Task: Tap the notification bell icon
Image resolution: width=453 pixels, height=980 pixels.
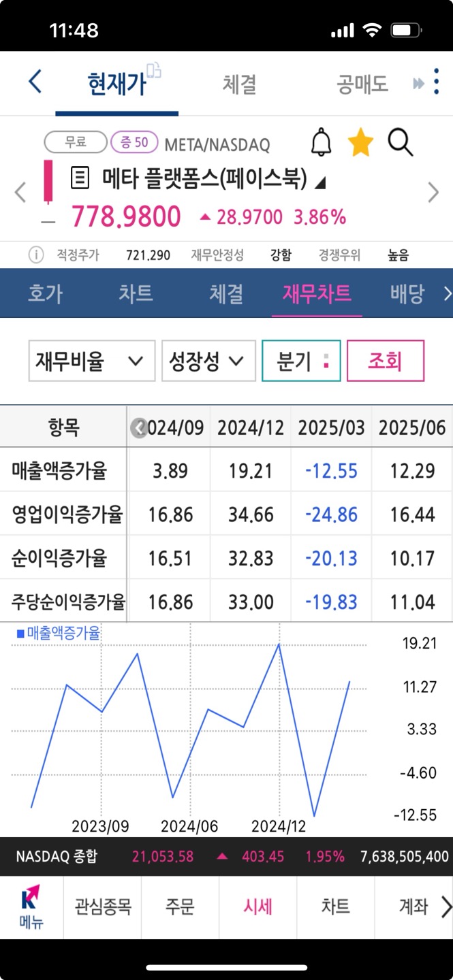Action: click(322, 142)
